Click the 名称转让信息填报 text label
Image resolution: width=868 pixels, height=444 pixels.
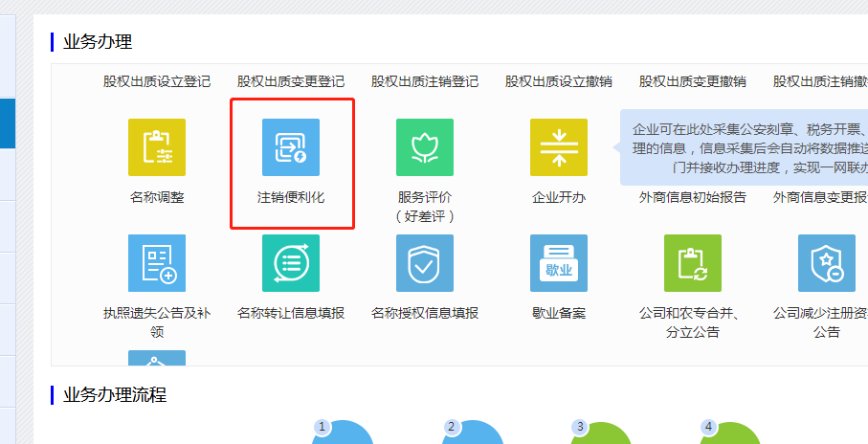pos(291,313)
